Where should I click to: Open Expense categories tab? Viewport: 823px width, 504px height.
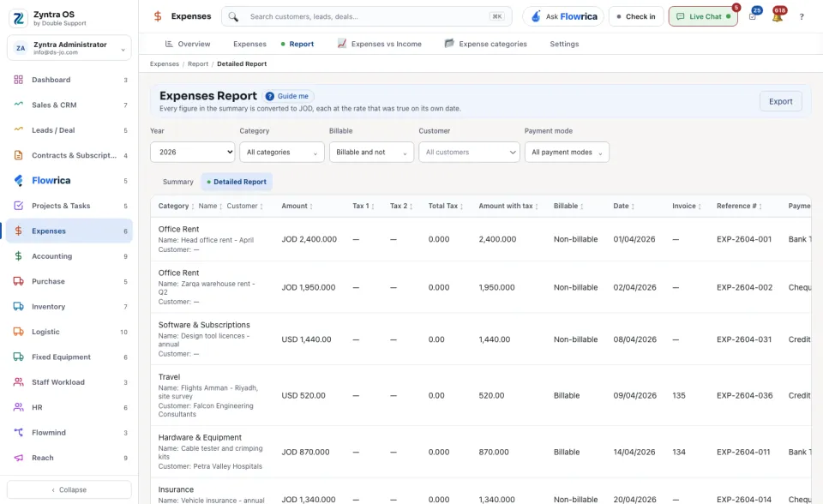[x=485, y=44]
